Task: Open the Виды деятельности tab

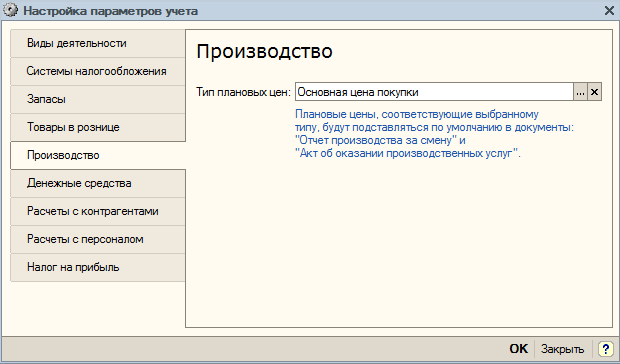Action: [98, 43]
